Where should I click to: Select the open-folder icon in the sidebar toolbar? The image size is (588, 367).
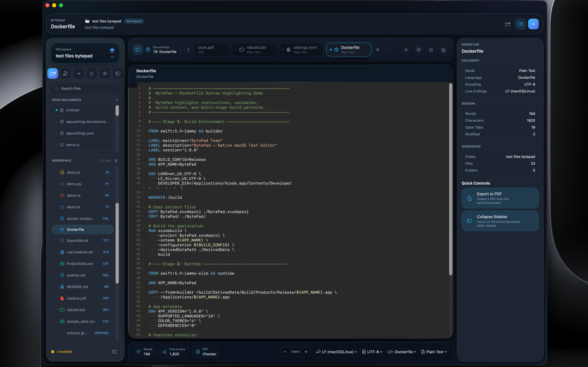pos(53,73)
